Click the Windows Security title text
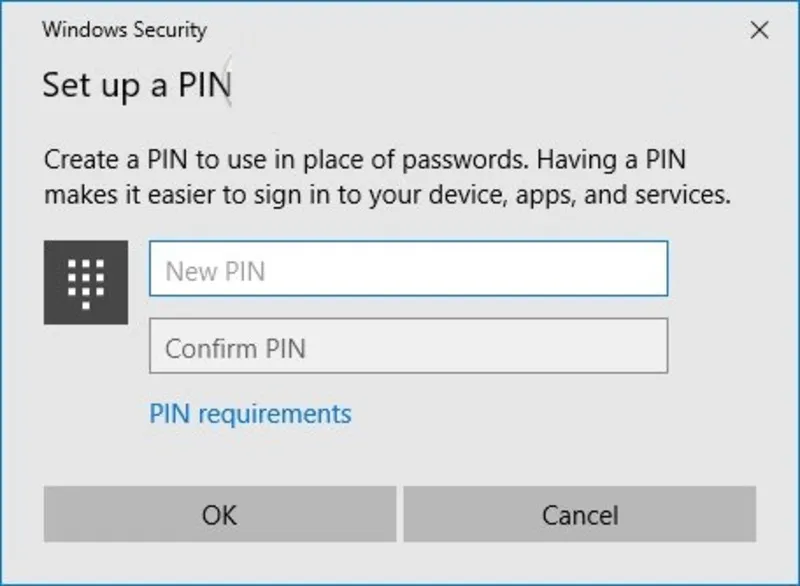The image size is (800, 586). [x=123, y=31]
